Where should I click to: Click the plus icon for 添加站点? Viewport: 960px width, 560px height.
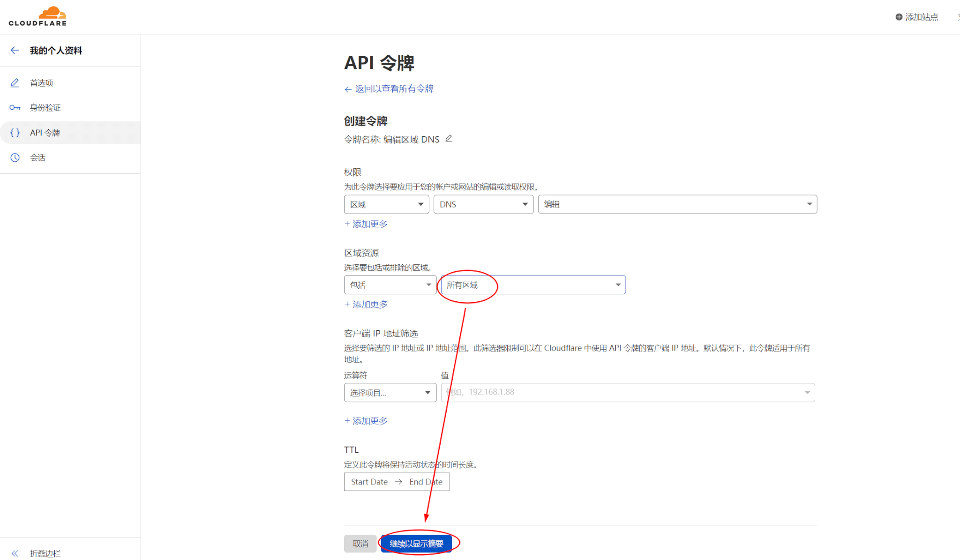[899, 17]
